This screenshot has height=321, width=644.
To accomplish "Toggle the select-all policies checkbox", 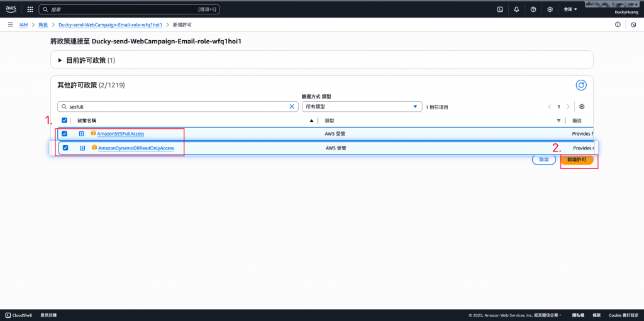I will coord(64,120).
